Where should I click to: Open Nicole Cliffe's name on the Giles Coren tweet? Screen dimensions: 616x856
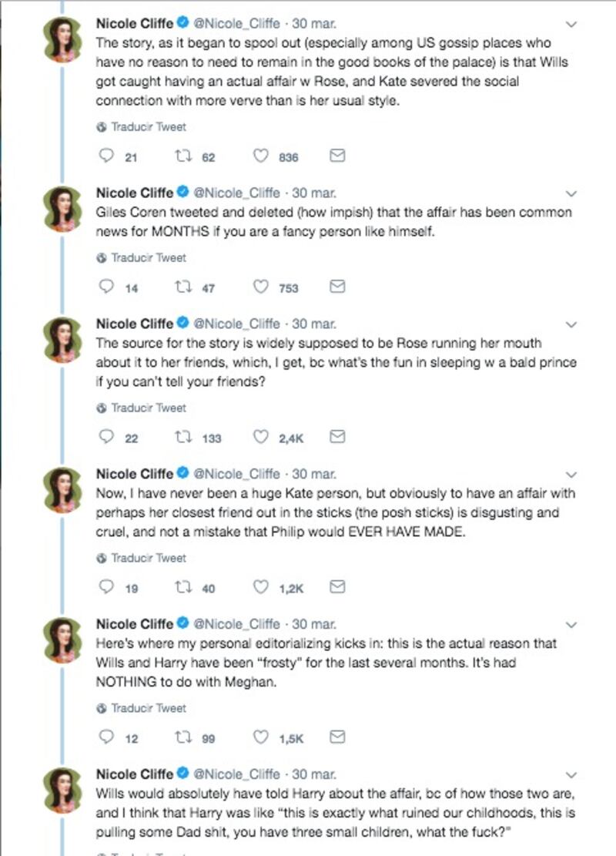[134, 193]
